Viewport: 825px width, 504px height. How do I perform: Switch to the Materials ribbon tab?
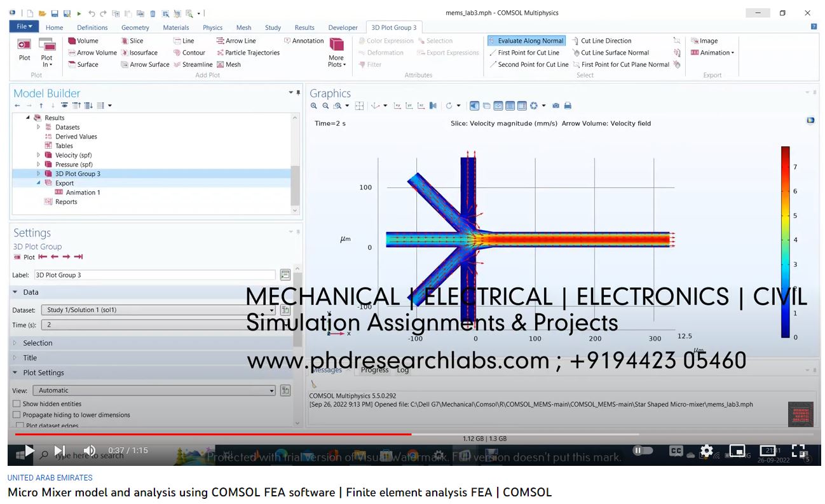pos(176,27)
